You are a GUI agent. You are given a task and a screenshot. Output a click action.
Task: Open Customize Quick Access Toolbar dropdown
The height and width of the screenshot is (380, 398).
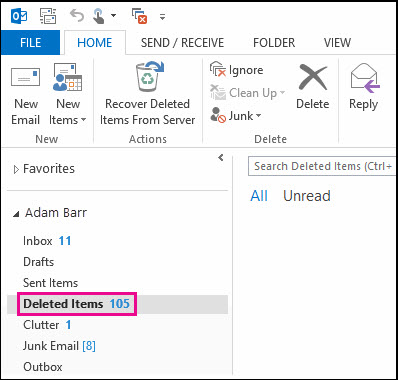pyautogui.click(x=162, y=16)
